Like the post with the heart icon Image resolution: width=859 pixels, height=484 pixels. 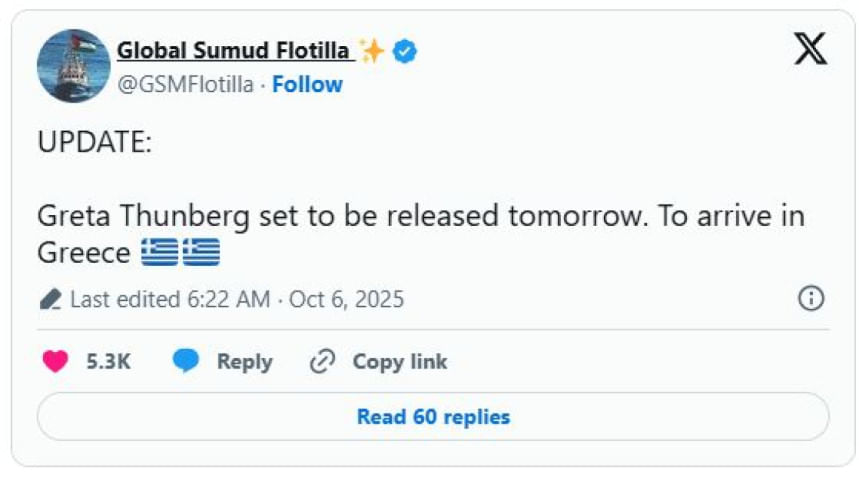click(55, 362)
